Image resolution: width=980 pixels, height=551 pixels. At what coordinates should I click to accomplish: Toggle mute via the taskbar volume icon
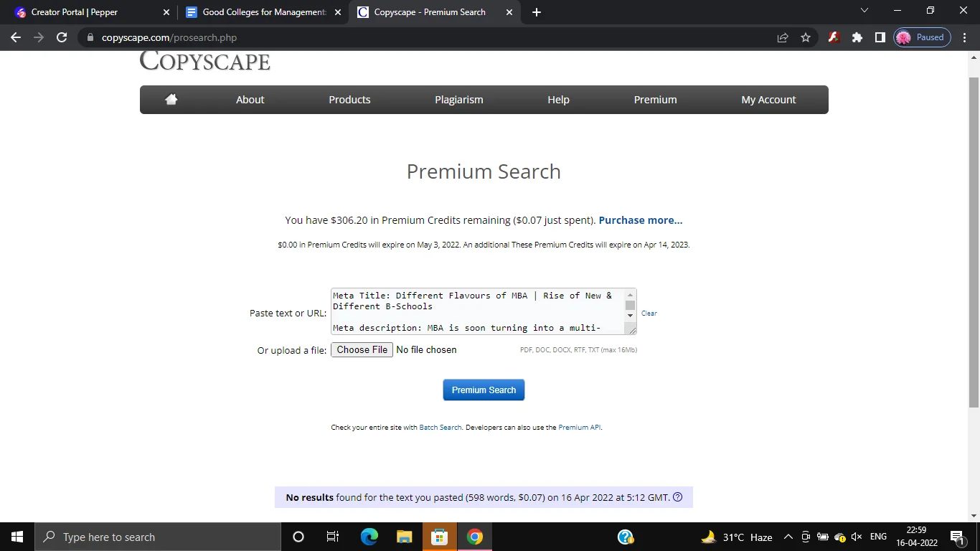(857, 537)
